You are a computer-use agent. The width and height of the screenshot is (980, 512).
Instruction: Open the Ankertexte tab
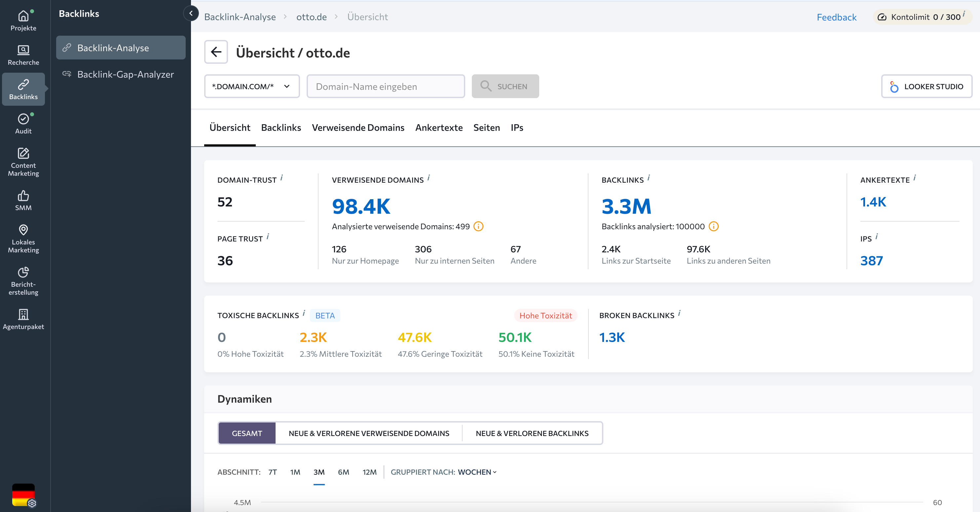(x=439, y=128)
